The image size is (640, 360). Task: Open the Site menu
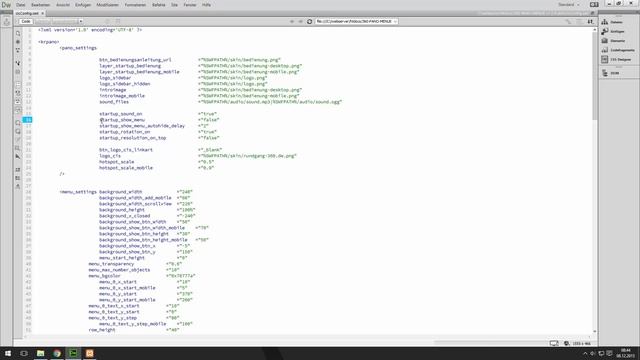click(x=174, y=5)
